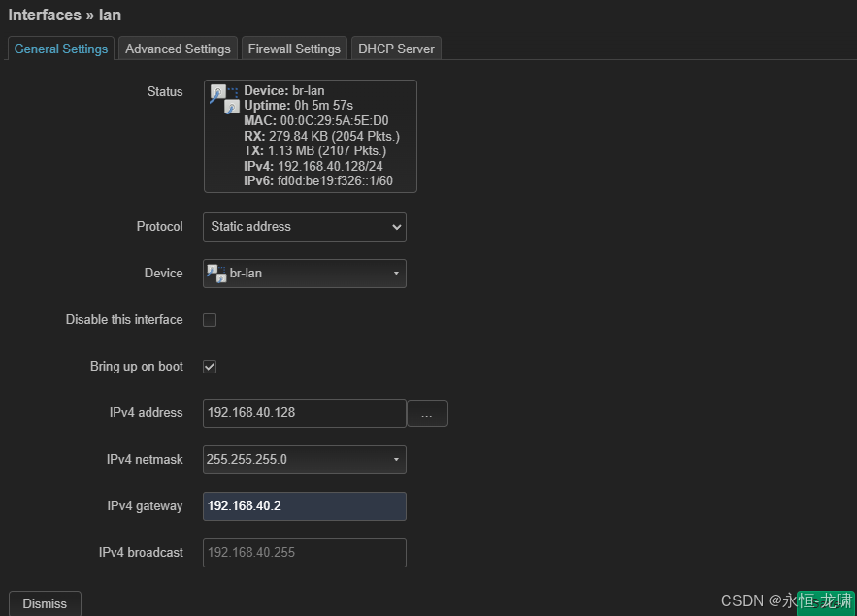This screenshot has height=616, width=857.
Task: Click the IPv6 fd0d:be19:f326::1/60 status line
Action: 318,180
